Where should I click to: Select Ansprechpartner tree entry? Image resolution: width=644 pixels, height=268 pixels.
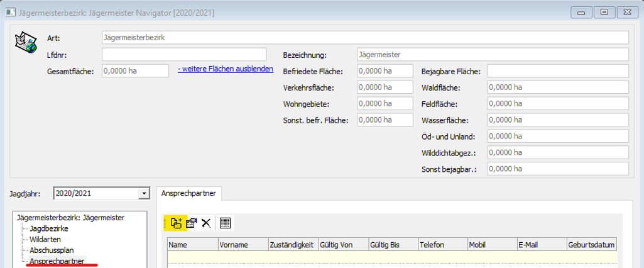coord(57,260)
